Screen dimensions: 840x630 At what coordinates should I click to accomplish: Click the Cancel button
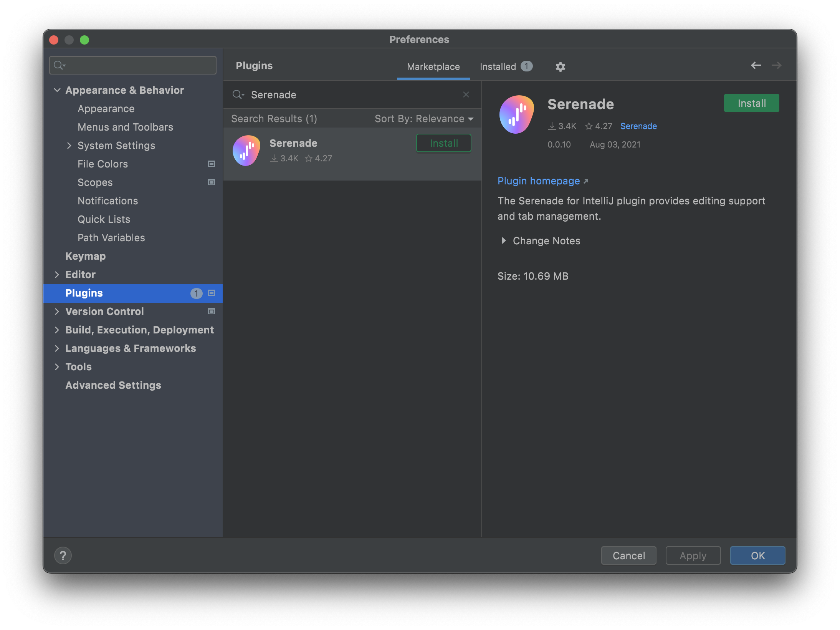(x=628, y=555)
